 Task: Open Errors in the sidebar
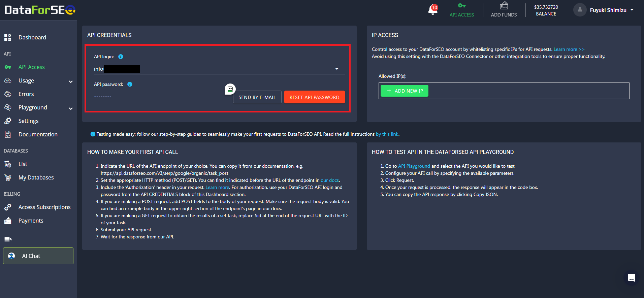26,94
